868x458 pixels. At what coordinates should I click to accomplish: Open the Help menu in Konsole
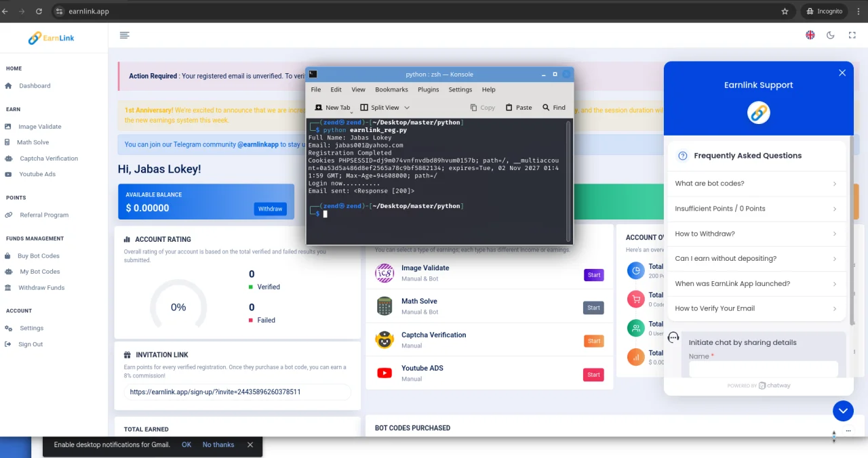pyautogui.click(x=489, y=89)
